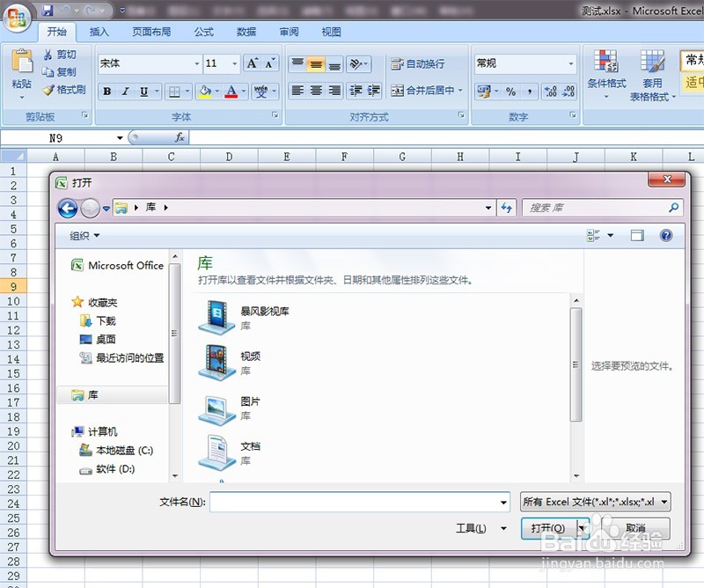Viewport: 704px width, 588px height.
Task: Activate the Format Painter brush
Action: 48,90
